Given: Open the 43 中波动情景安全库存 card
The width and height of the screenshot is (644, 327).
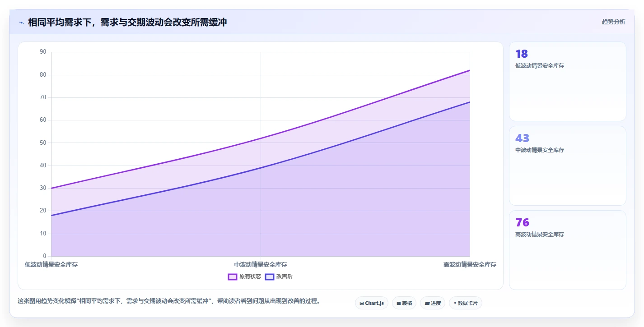Looking at the screenshot, I should tap(567, 166).
